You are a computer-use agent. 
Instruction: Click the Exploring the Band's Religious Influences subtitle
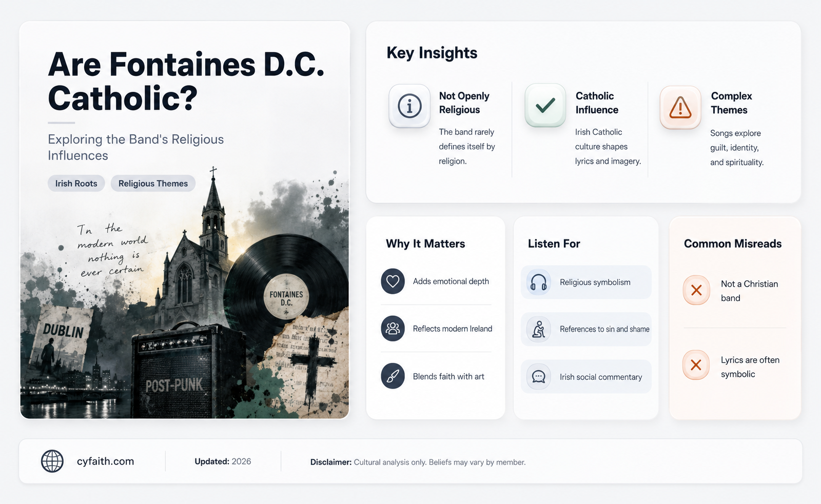pos(136,147)
